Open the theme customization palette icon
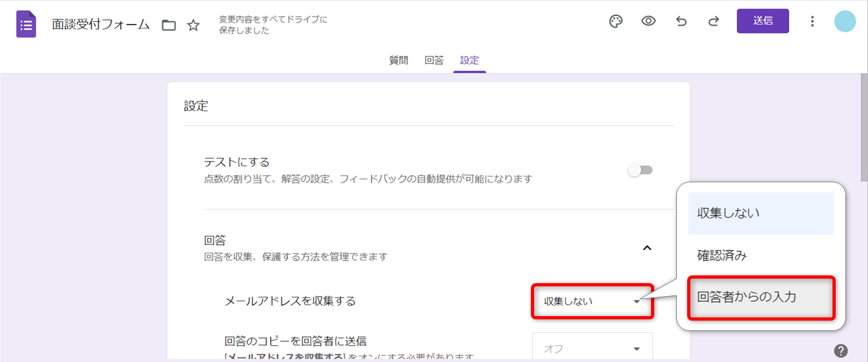Image resolution: width=868 pixels, height=362 pixels. pyautogui.click(x=616, y=21)
